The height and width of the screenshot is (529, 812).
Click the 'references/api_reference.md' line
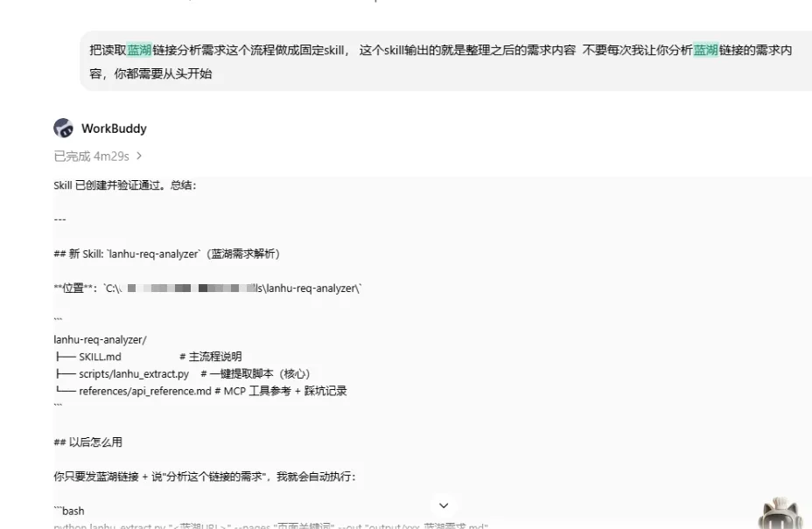tap(199, 391)
